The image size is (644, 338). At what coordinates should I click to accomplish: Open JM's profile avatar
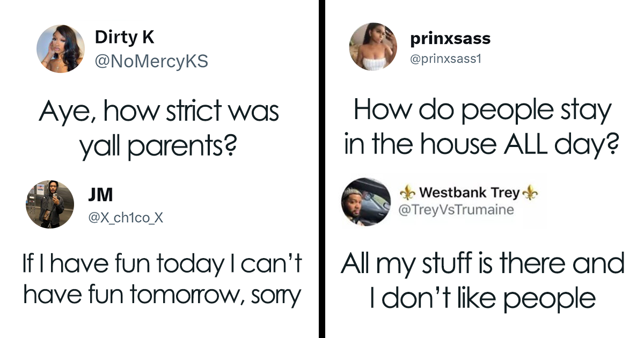pyautogui.click(x=49, y=204)
